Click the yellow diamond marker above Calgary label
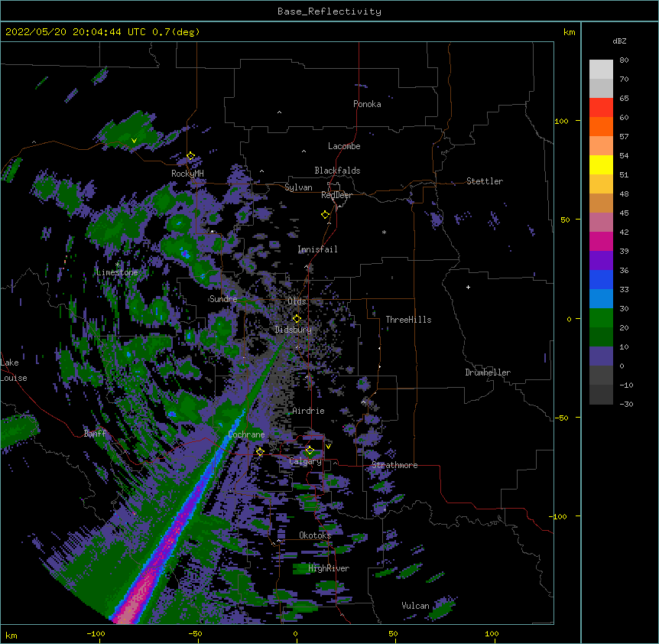This screenshot has width=659, height=644. pyautogui.click(x=310, y=450)
